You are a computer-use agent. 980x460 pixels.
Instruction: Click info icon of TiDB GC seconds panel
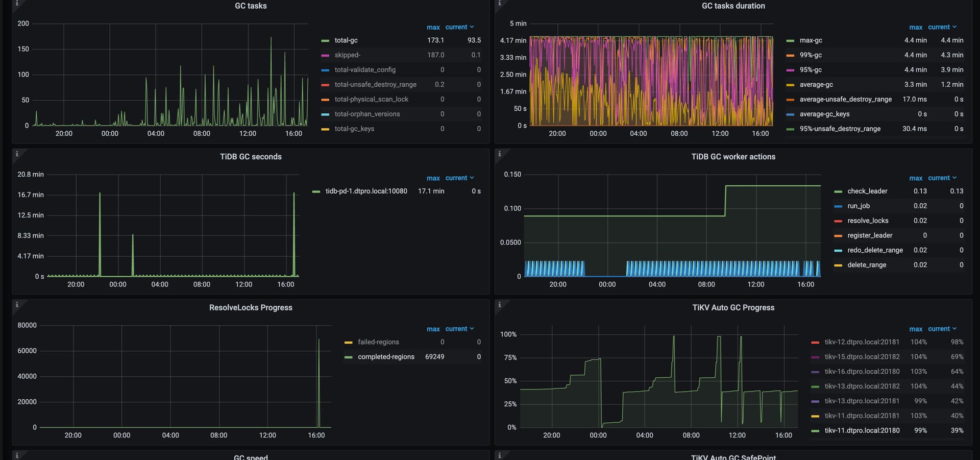(x=17, y=154)
